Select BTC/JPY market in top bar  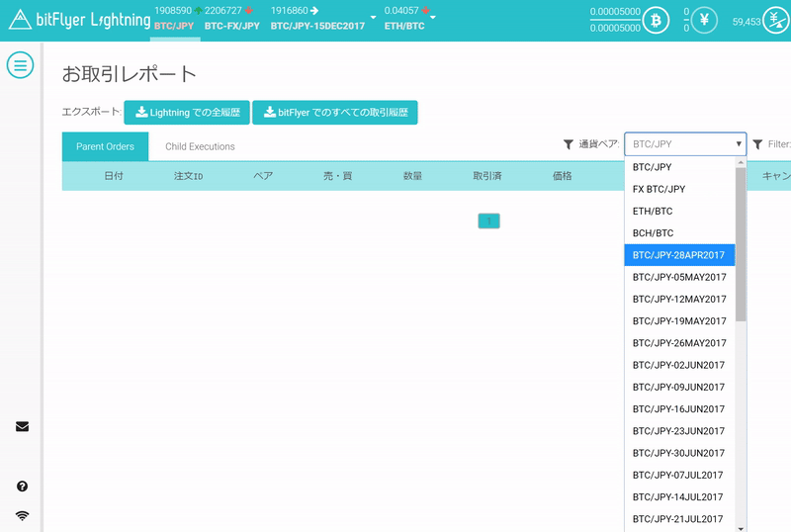click(x=174, y=26)
